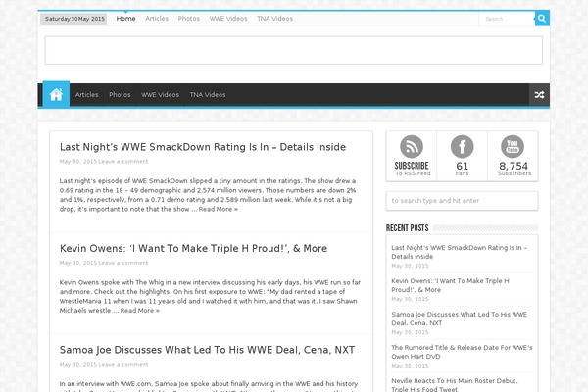The image size is (588, 392).
Task: Open the home icon in dark navbar
Action: tap(56, 94)
